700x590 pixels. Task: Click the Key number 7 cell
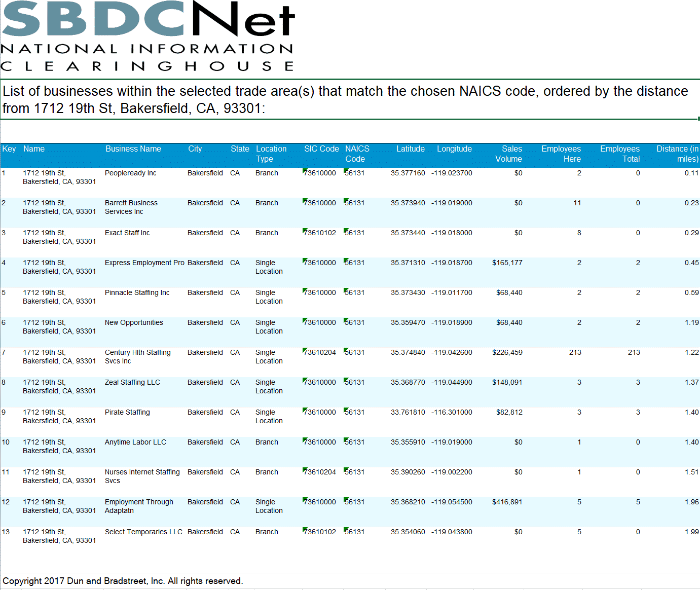tap(4, 353)
